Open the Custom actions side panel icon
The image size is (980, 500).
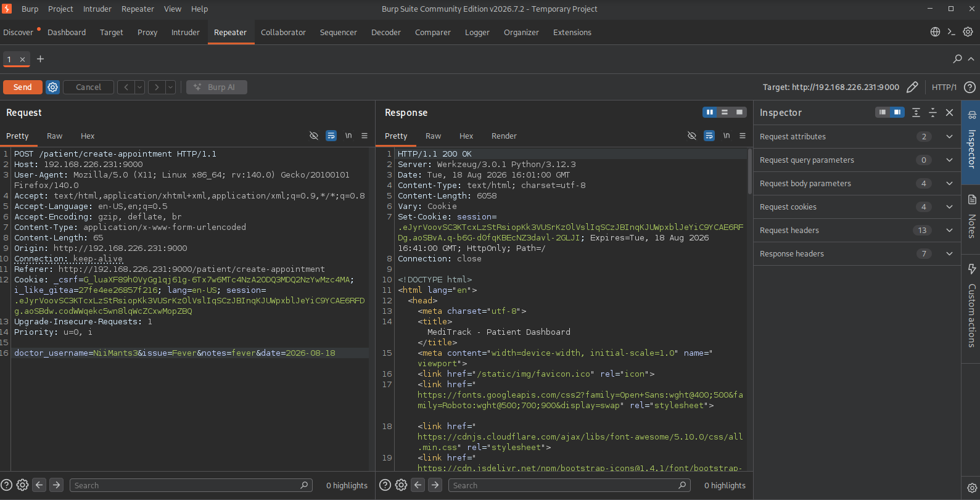[x=972, y=269]
